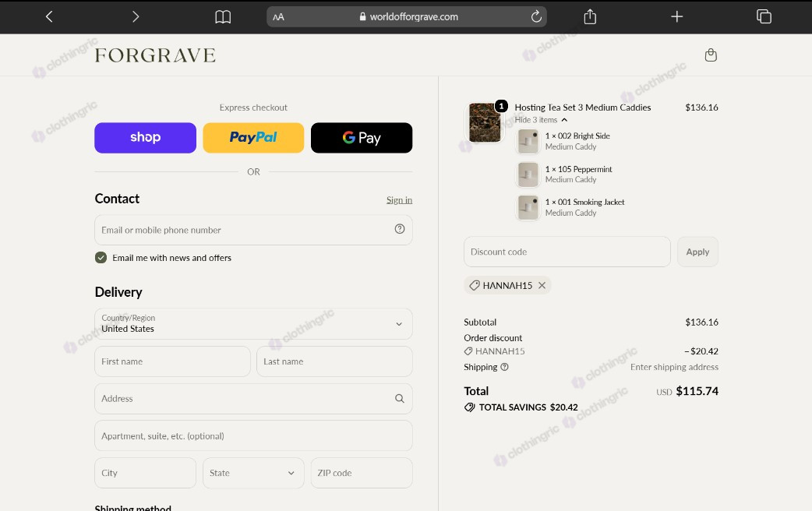Show all open tabs overview
Image resolution: width=812 pixels, height=511 pixels.
point(764,16)
